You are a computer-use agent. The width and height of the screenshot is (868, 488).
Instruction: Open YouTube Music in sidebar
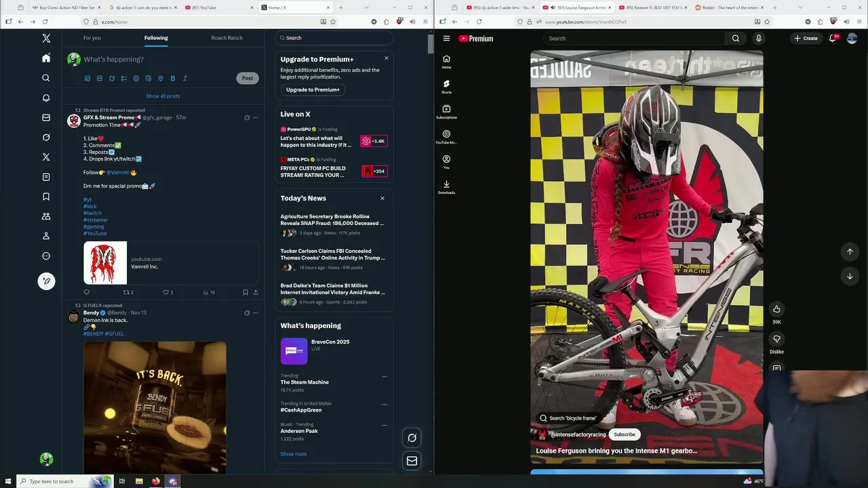(446, 136)
